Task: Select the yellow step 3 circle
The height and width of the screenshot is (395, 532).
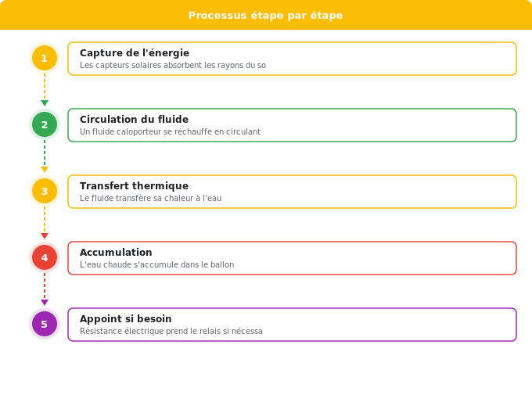Action: click(45, 191)
